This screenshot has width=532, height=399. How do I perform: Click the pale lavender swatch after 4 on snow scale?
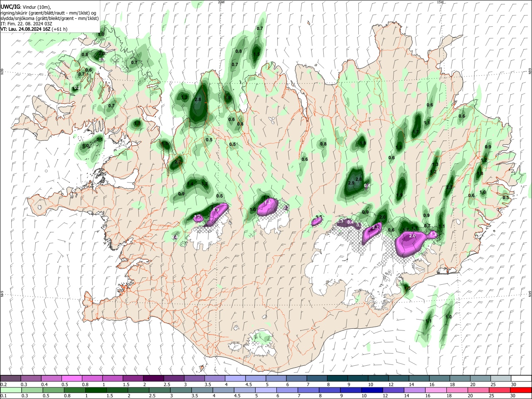235,379
